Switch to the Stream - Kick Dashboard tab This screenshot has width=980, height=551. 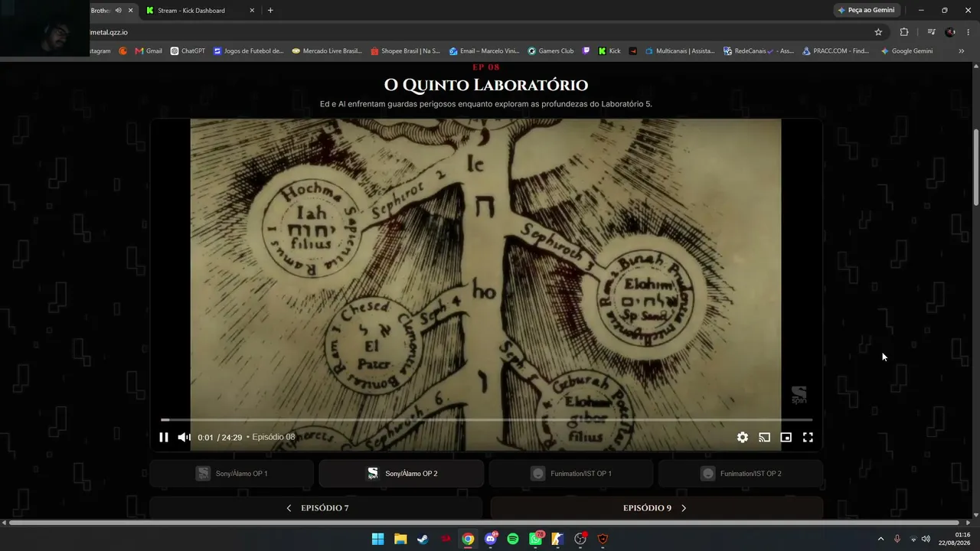tap(191, 11)
